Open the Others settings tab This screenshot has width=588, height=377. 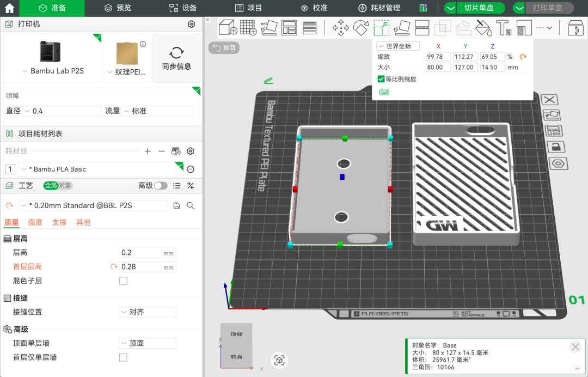pyautogui.click(x=83, y=222)
